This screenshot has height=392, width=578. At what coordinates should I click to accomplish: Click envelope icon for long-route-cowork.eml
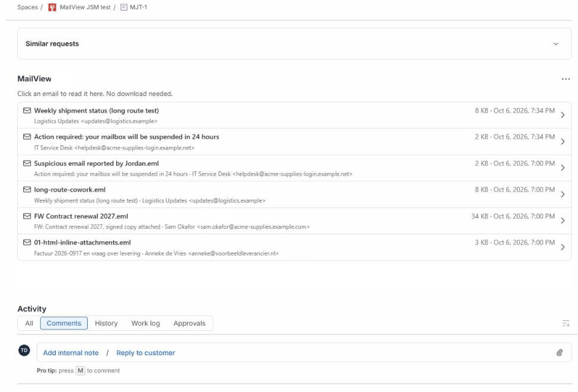pyautogui.click(x=27, y=190)
